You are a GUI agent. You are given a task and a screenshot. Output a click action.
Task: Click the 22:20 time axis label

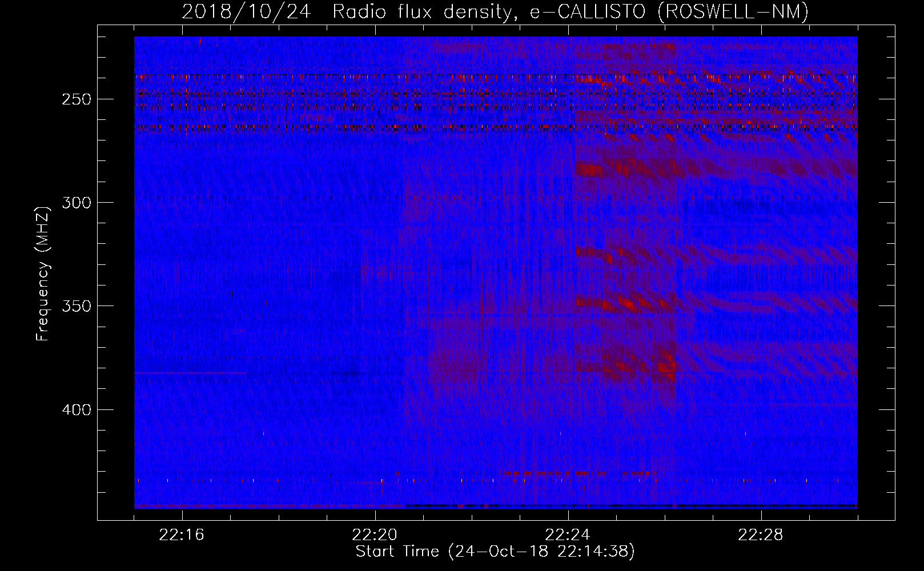click(375, 535)
